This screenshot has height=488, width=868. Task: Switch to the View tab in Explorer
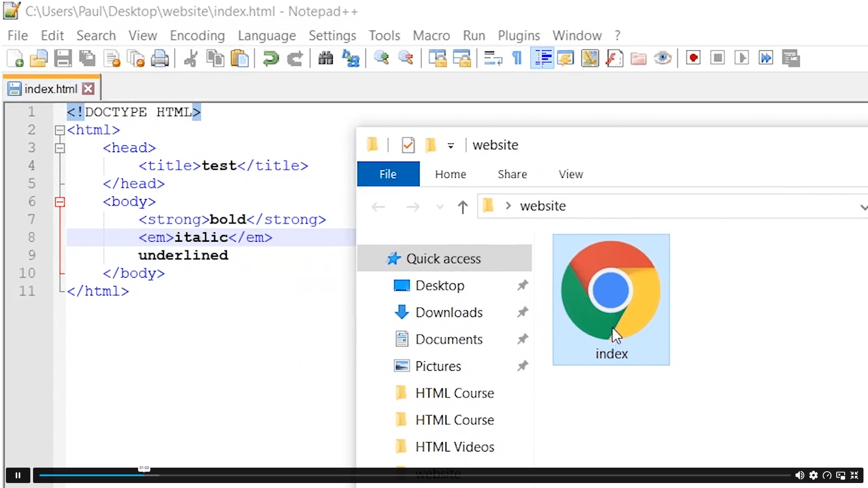571,174
